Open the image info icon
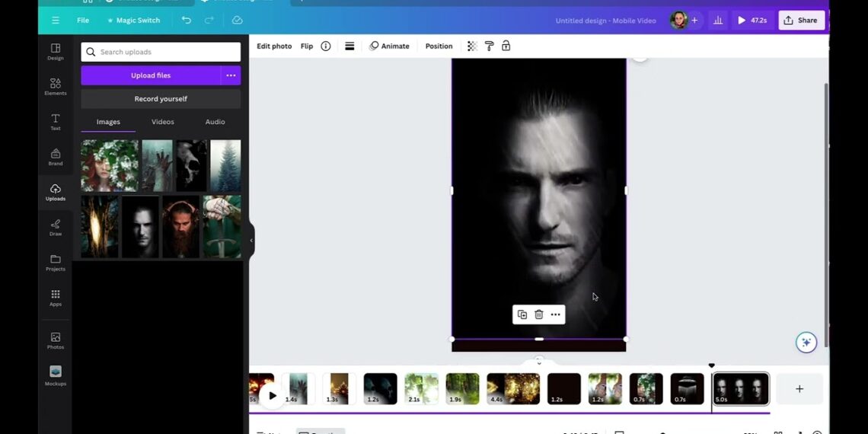 pos(326,46)
